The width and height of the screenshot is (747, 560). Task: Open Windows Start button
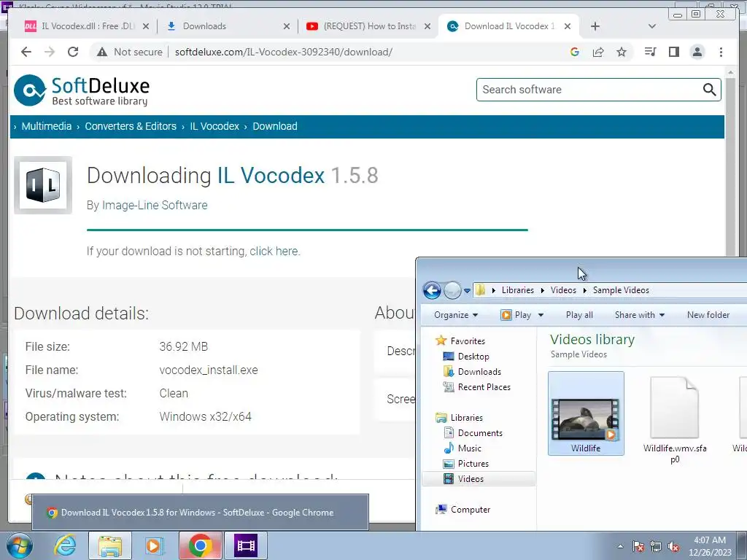[20, 545]
